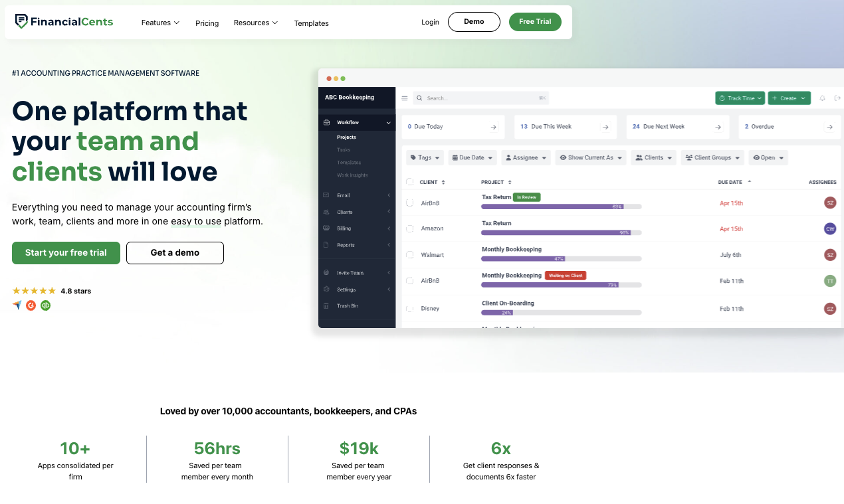
Task: Click the Get a demo button
Action: tap(175, 253)
